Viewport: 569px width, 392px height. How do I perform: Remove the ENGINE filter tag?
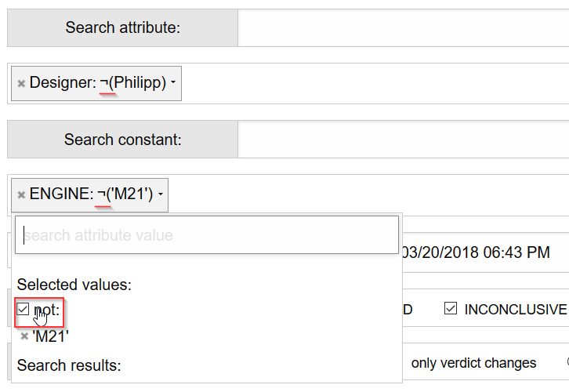[21, 194]
